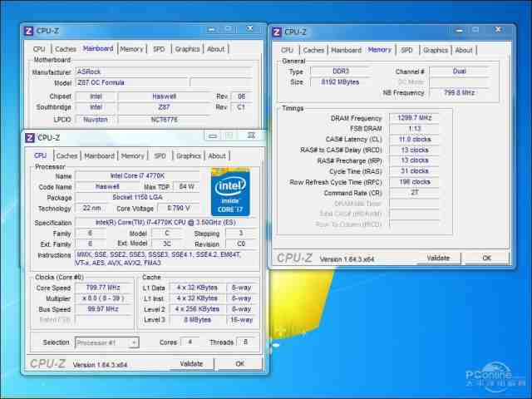
Task: Click the 799.8 MHz NB Frequency value
Action: coord(459,92)
